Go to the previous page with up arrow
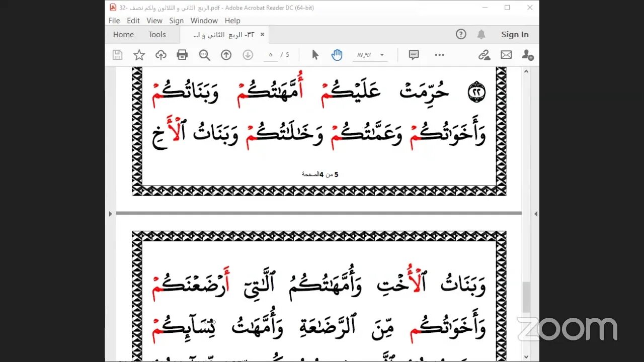 [226, 55]
